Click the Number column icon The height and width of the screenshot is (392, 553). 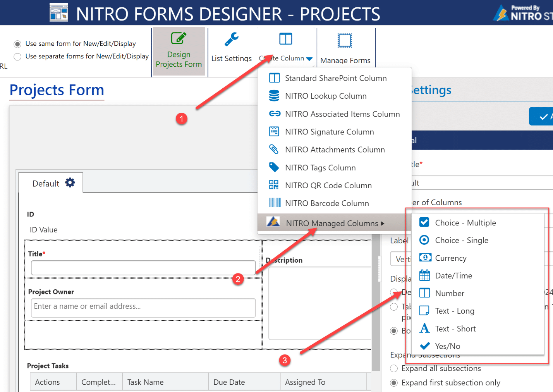pos(424,293)
